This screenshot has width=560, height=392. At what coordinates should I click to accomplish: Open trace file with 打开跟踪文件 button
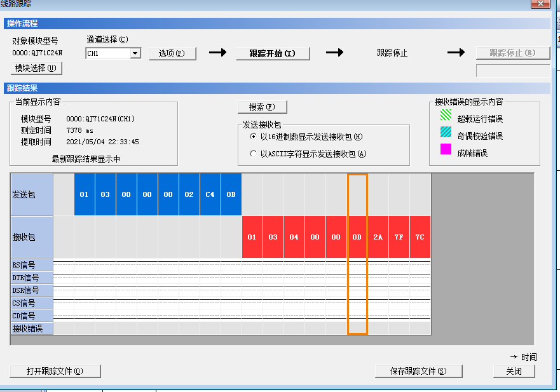(x=55, y=371)
